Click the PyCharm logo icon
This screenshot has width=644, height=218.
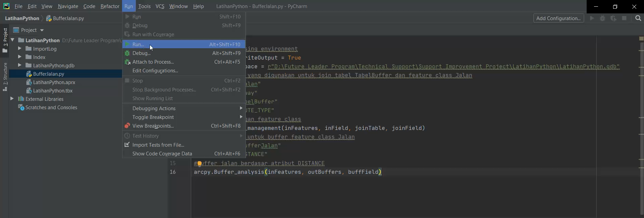point(6,6)
